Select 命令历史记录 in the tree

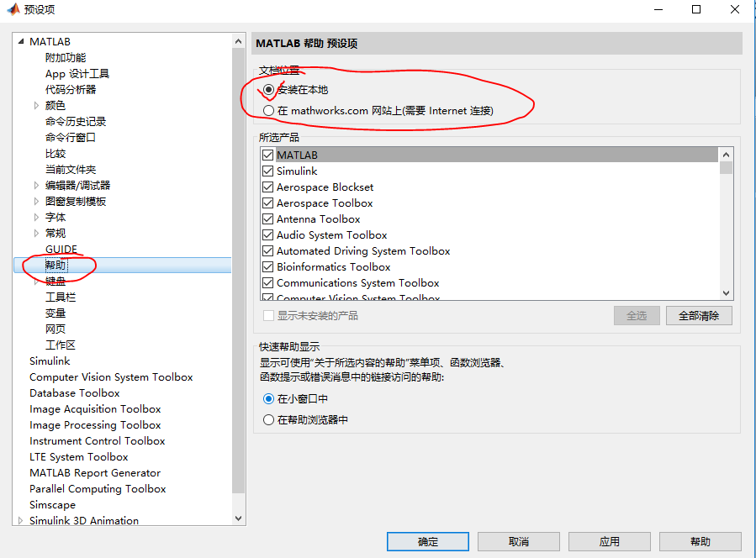(76, 121)
